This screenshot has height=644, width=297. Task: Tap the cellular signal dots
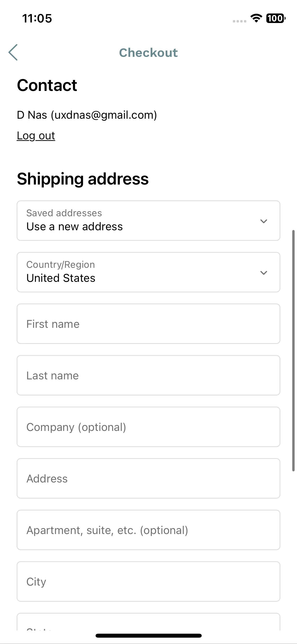[x=239, y=21]
